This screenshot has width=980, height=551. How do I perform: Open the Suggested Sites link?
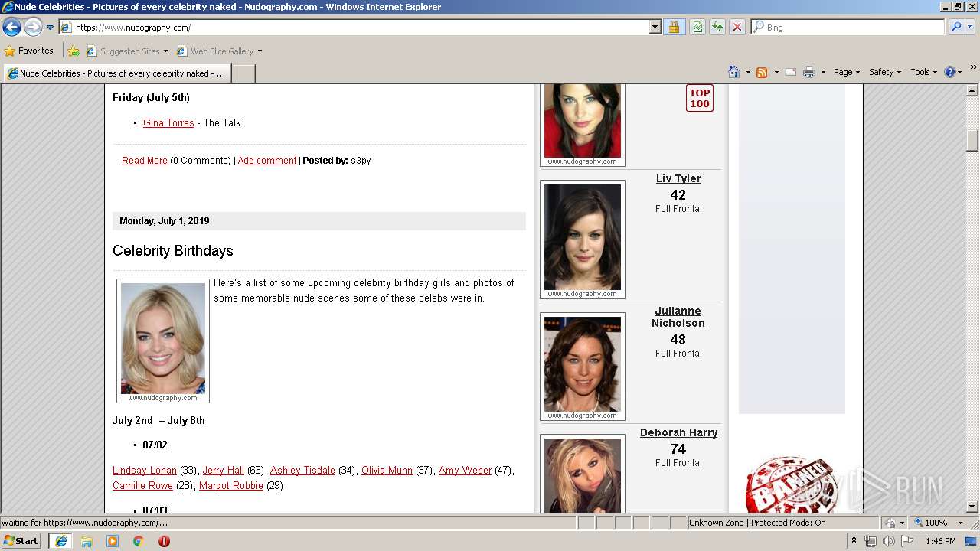pos(126,51)
